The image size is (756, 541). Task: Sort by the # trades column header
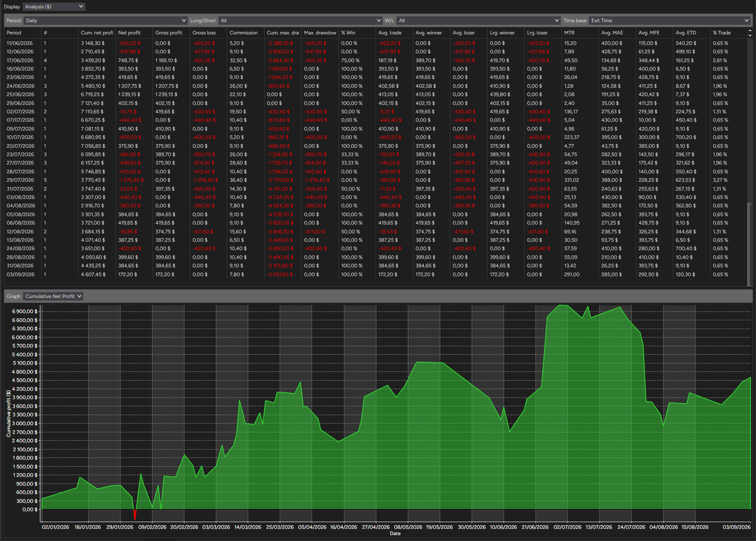coord(60,33)
